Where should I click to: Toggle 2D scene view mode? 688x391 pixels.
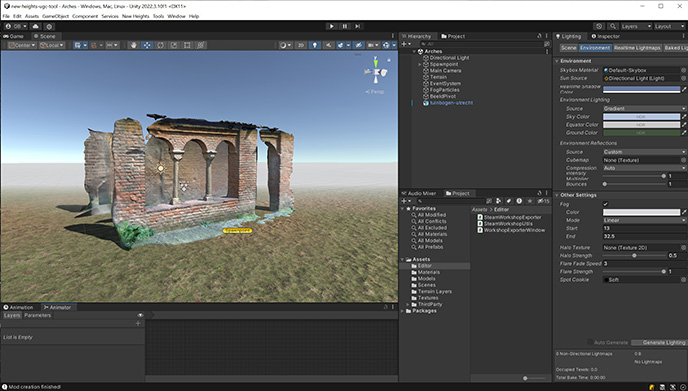[301, 45]
